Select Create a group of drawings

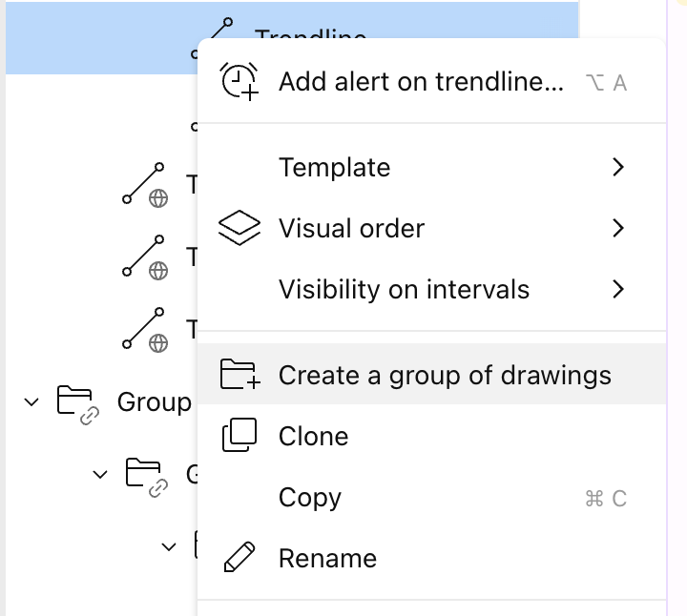[431, 375]
